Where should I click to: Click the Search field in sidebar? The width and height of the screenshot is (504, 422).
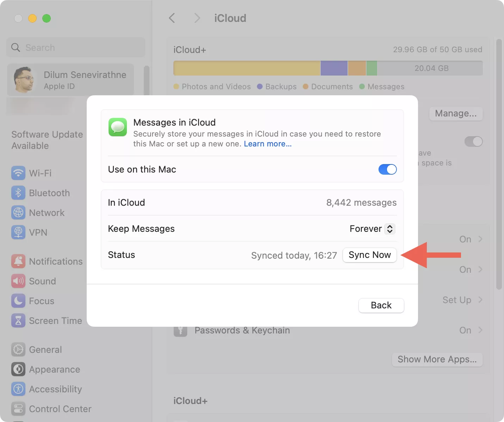point(76,48)
